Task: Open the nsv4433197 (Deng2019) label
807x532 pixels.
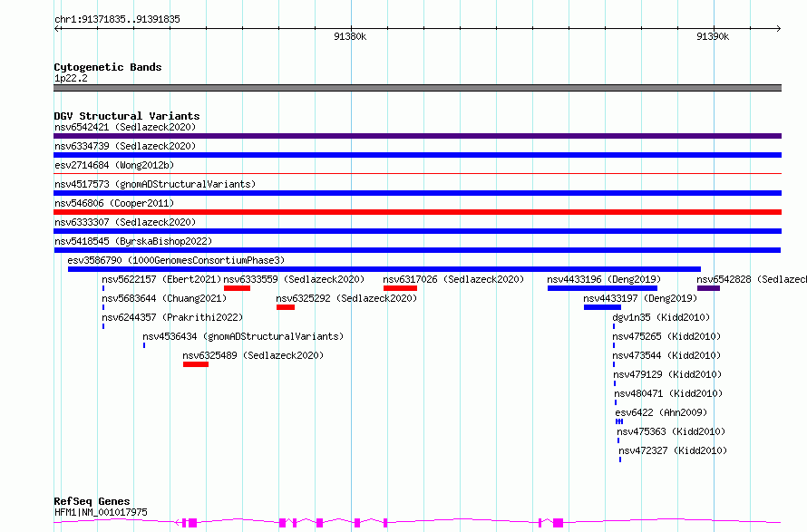Action: [640, 298]
